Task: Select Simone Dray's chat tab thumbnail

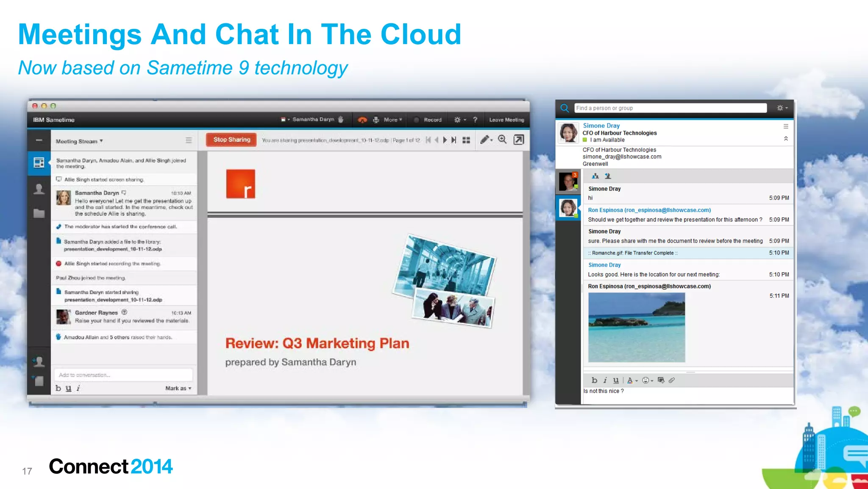Action: click(x=568, y=208)
